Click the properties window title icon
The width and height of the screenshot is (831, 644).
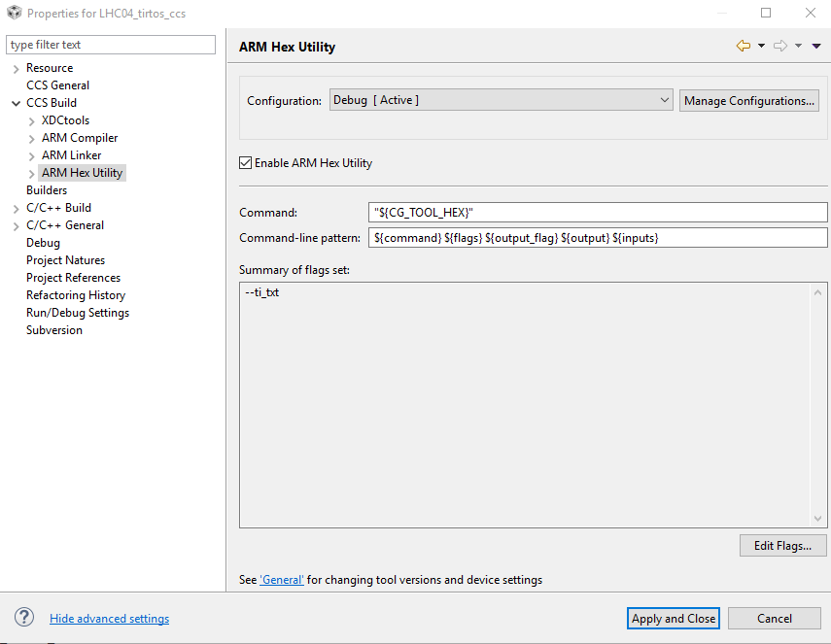(14, 14)
